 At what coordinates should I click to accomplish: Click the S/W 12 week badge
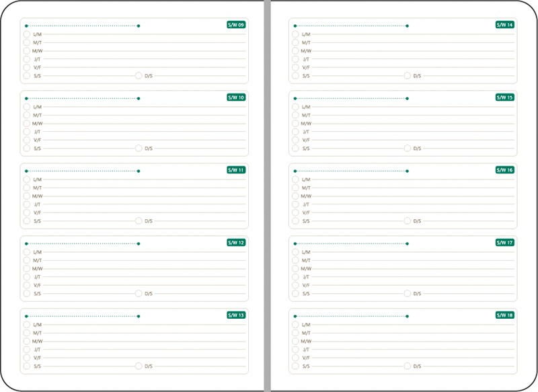click(236, 243)
